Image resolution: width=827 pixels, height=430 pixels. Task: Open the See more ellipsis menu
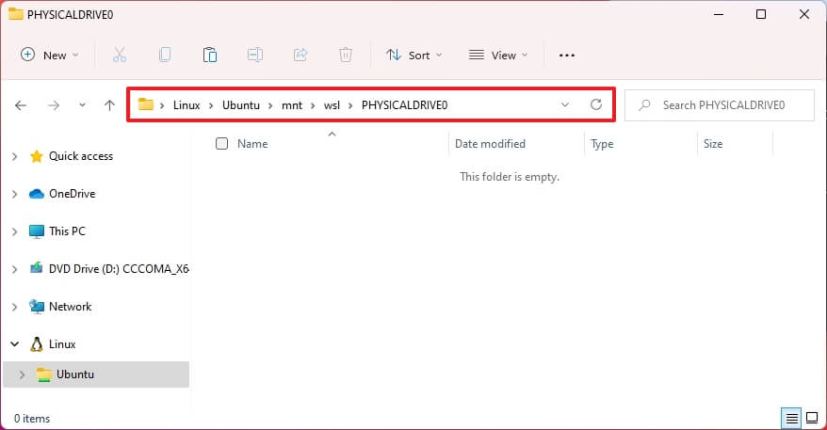point(567,55)
